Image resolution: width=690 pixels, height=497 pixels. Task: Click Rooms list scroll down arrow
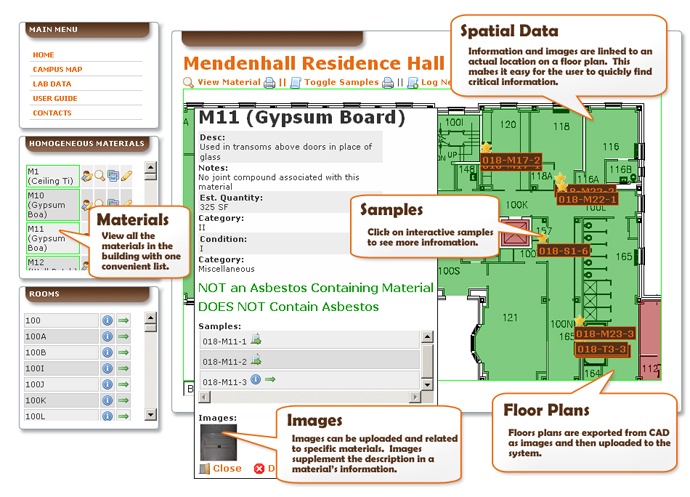click(x=150, y=414)
